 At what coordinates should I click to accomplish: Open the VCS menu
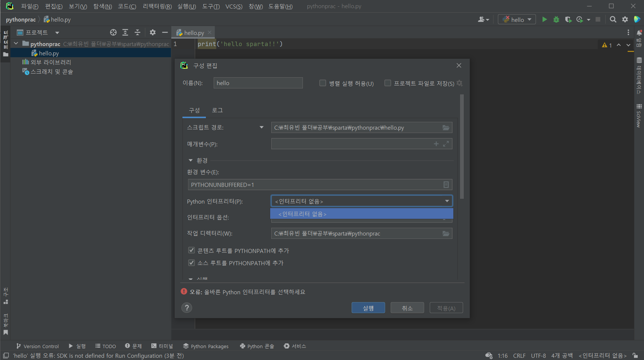click(234, 6)
